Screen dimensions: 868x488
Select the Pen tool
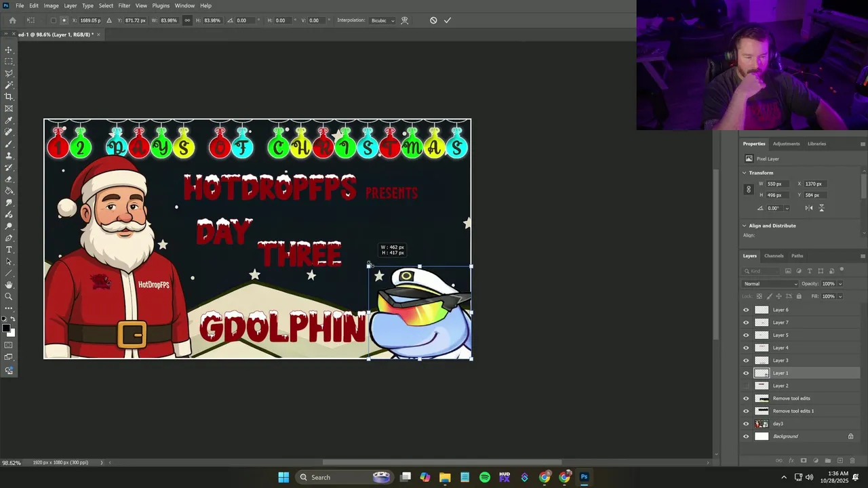(9, 238)
